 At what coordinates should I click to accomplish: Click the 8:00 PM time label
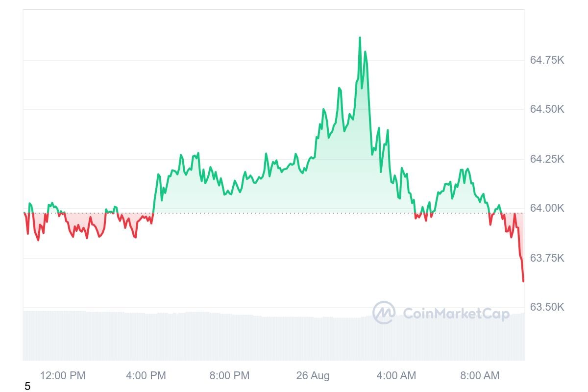tap(229, 376)
